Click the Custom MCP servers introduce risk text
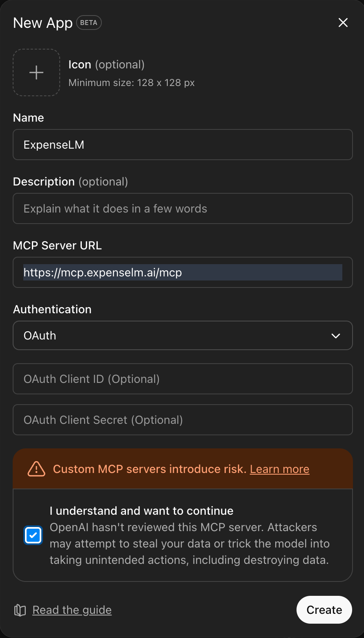The width and height of the screenshot is (364, 638). tap(150, 469)
